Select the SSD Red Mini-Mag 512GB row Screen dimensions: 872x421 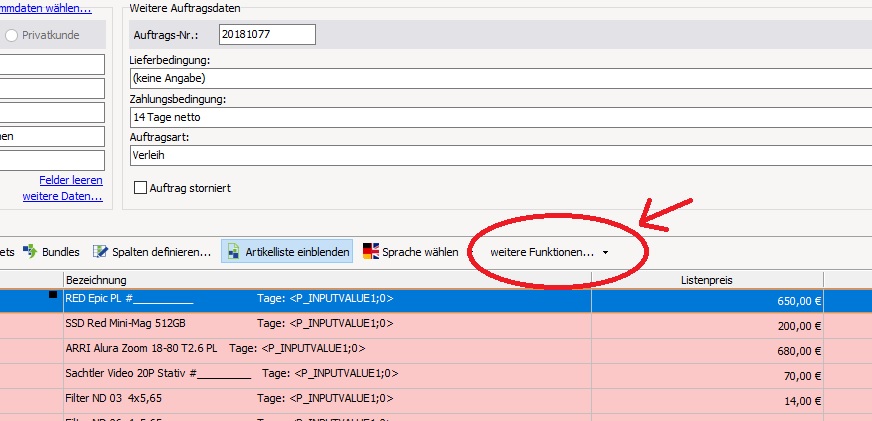tap(436, 325)
